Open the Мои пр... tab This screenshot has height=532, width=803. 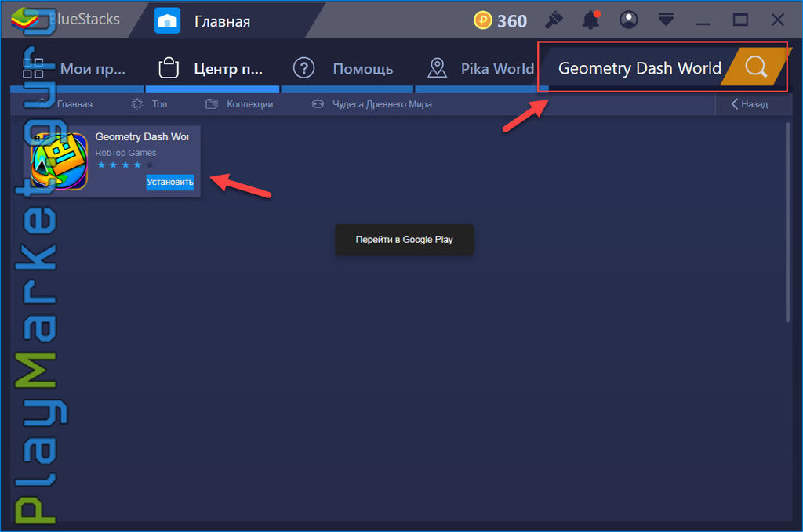[76, 68]
